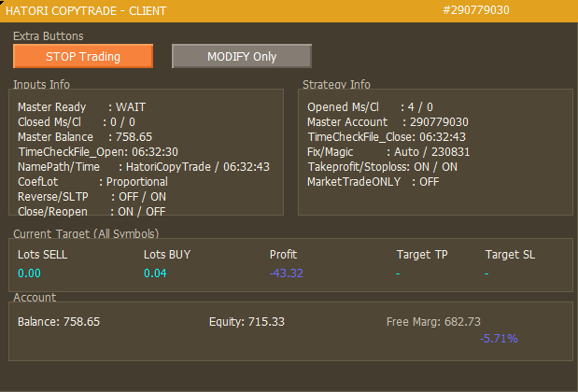Select the Extra Buttons label
Screen dimensions: 578x392
(49, 36)
